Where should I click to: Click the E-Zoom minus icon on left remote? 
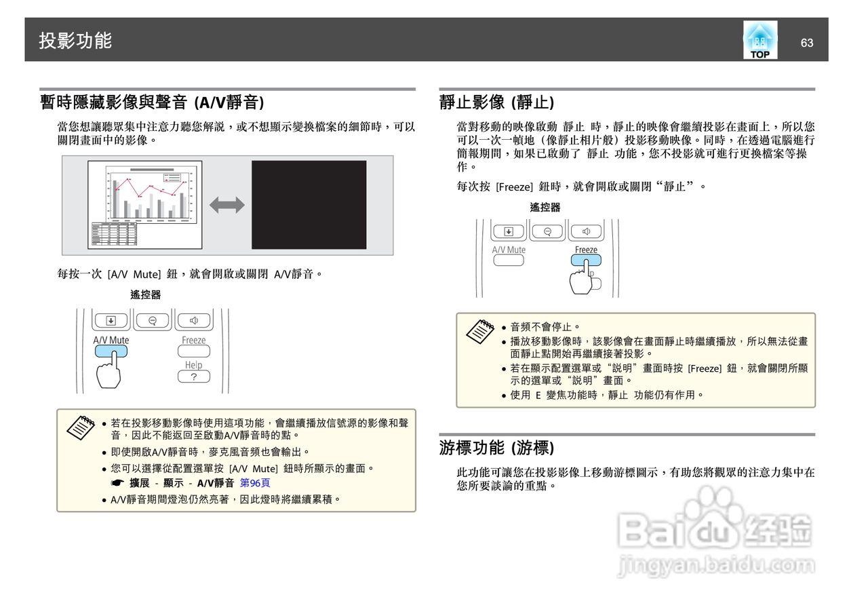point(153,320)
